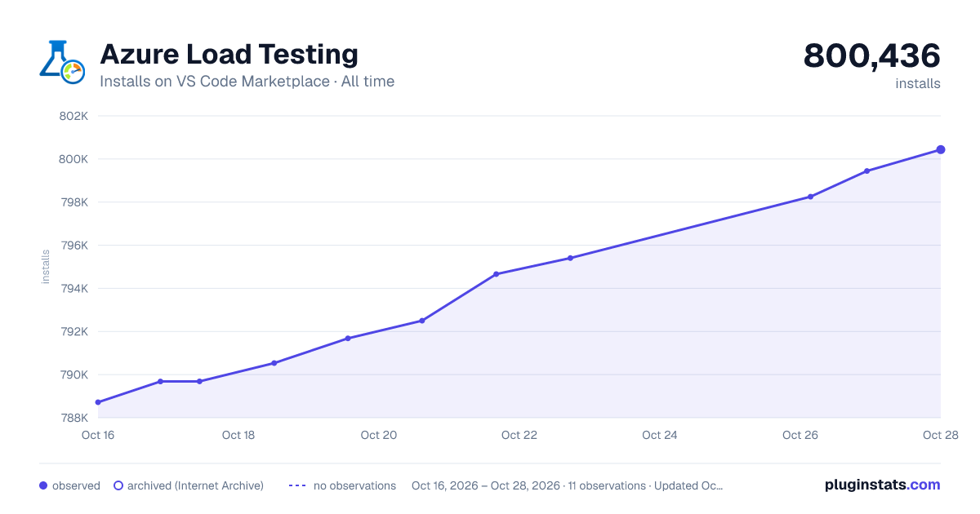Select the data point near 795.4K after Oct 22
Viewport: 980px width, 514px height.
570,258
